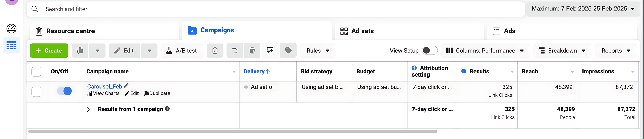Click the pencil icon beside Carousel_Feb
The height and width of the screenshot is (139, 644).
click(126, 86)
